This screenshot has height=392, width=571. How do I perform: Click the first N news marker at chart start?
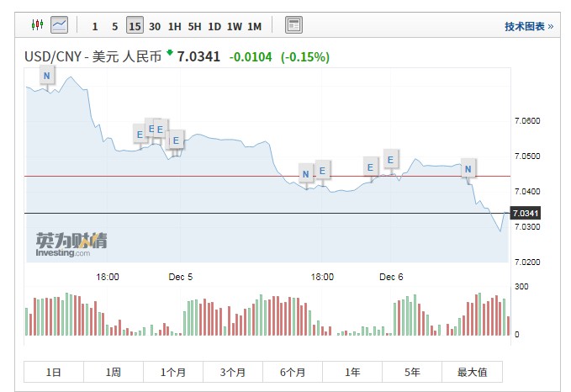(x=46, y=77)
